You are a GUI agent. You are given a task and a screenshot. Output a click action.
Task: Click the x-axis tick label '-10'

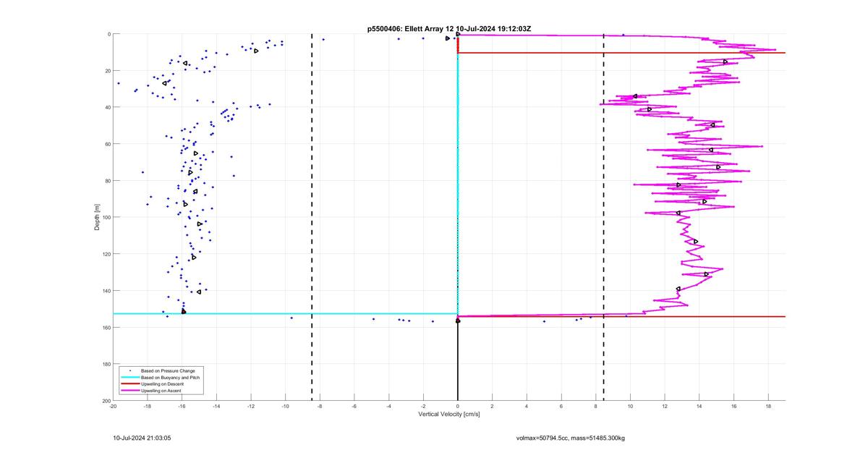286,407
